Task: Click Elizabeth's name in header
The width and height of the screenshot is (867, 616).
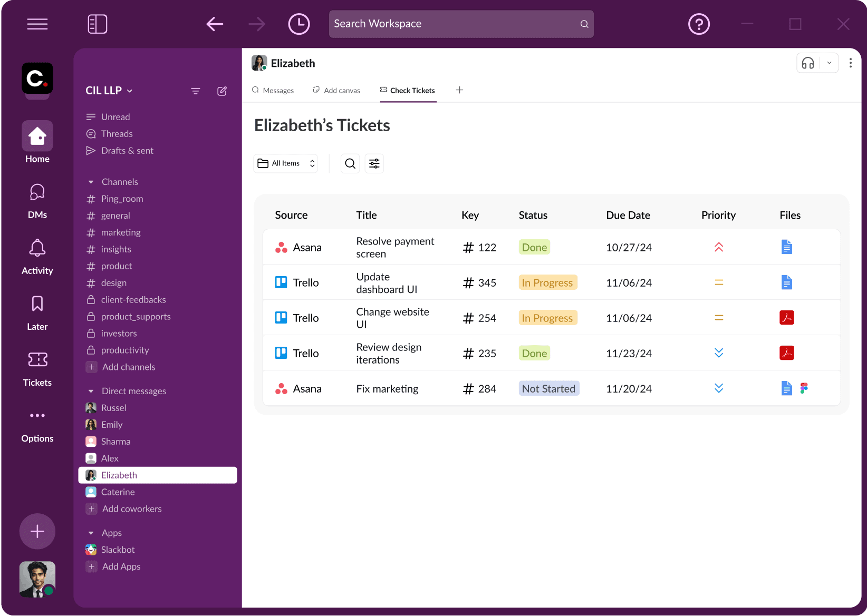Action: pyautogui.click(x=293, y=63)
